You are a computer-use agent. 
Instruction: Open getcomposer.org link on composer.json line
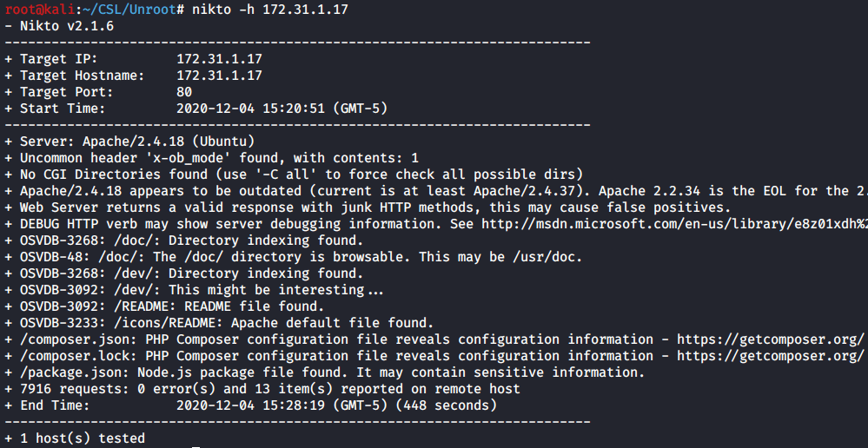coord(770,339)
